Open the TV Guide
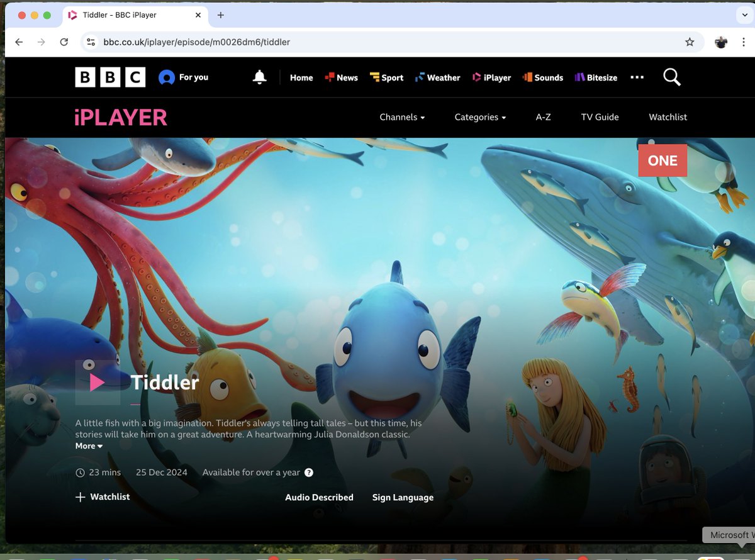 [x=600, y=117]
